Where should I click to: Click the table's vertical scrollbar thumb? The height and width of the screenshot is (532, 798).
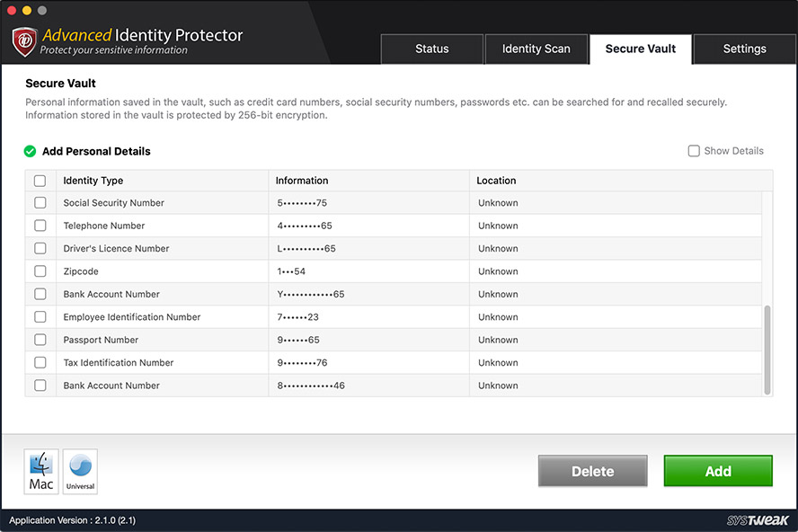coord(767,350)
